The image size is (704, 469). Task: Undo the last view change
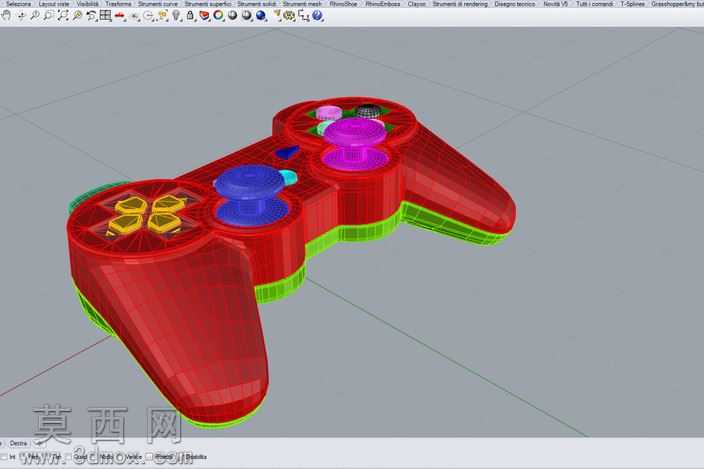pyautogui.click(x=92, y=16)
